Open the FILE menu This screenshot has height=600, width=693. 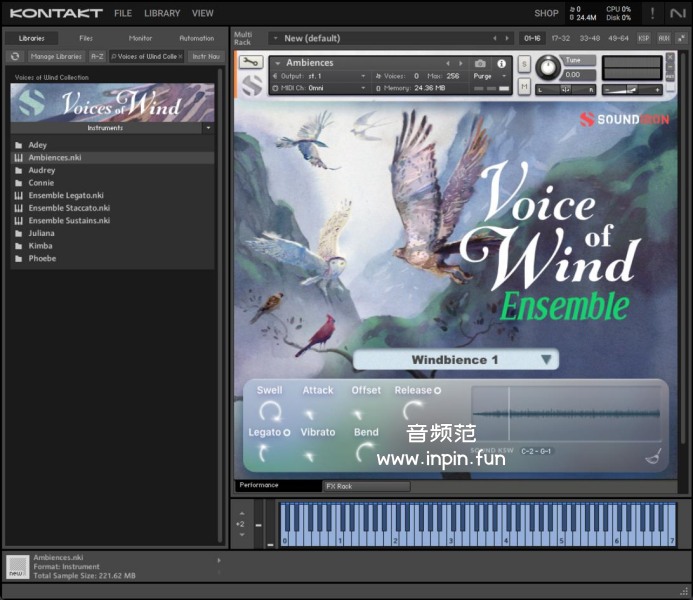(123, 13)
